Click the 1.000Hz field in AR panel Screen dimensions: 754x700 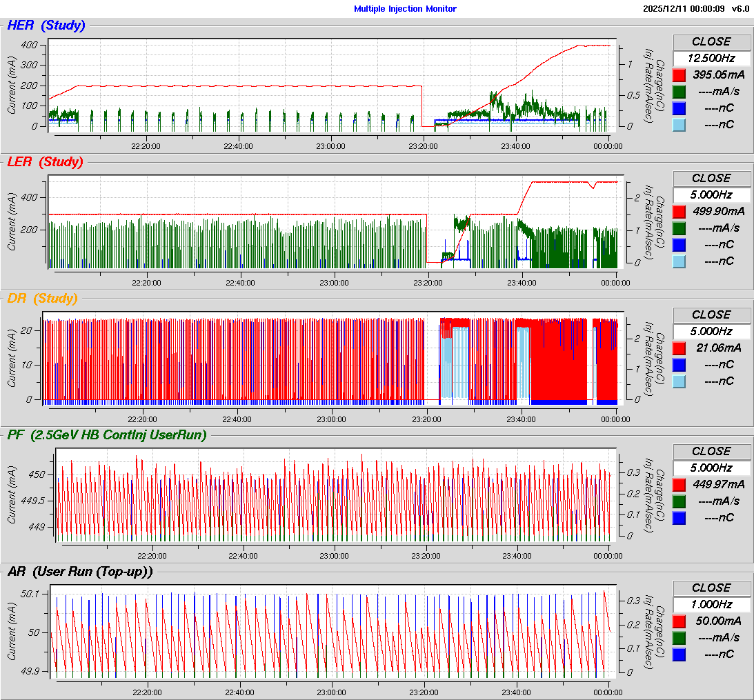(711, 605)
